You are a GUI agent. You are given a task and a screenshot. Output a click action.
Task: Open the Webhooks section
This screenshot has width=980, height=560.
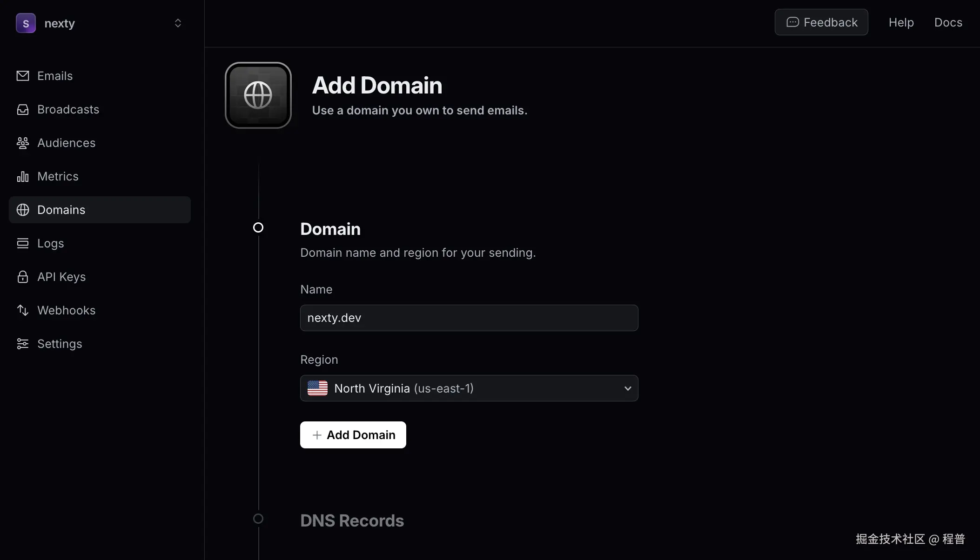click(x=66, y=310)
